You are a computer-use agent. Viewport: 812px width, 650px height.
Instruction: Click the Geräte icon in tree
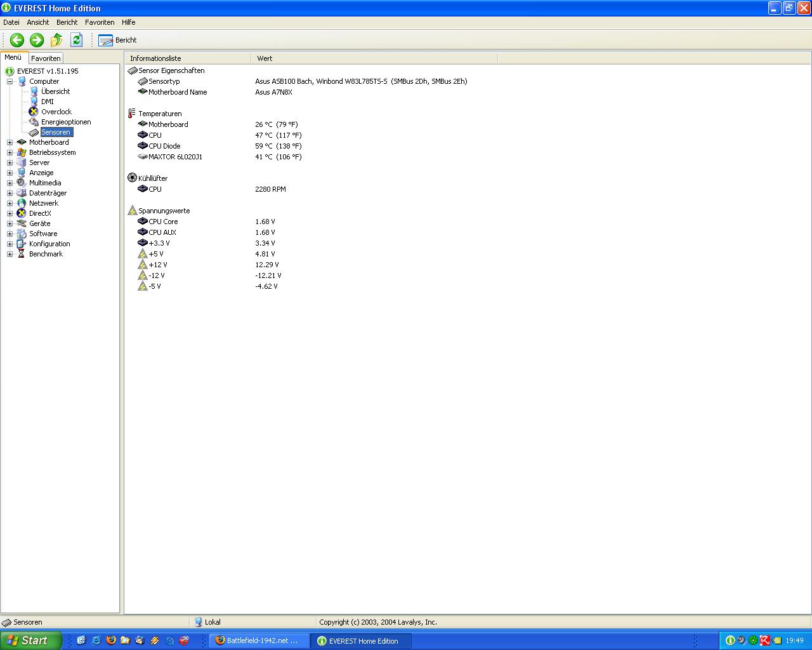(x=22, y=223)
